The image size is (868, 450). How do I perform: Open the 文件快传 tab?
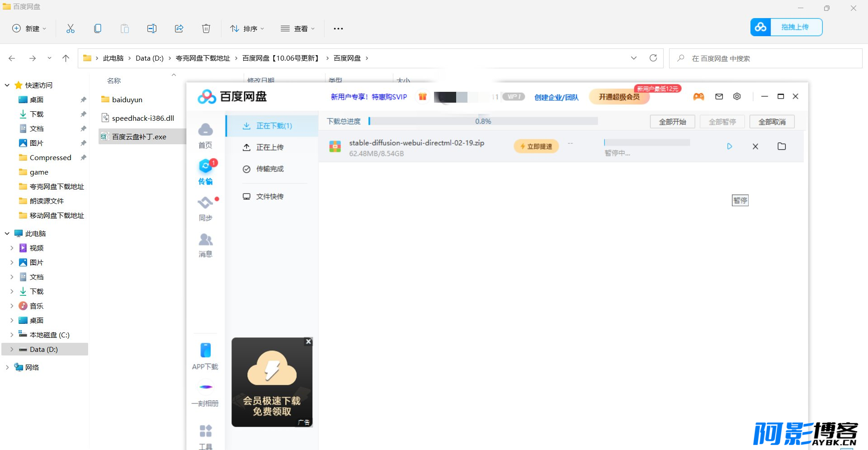(x=270, y=197)
